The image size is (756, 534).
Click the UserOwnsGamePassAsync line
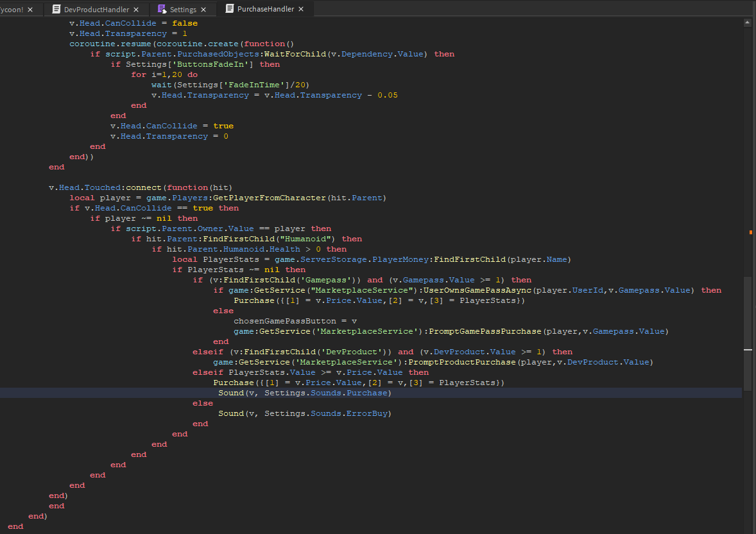tap(468, 290)
